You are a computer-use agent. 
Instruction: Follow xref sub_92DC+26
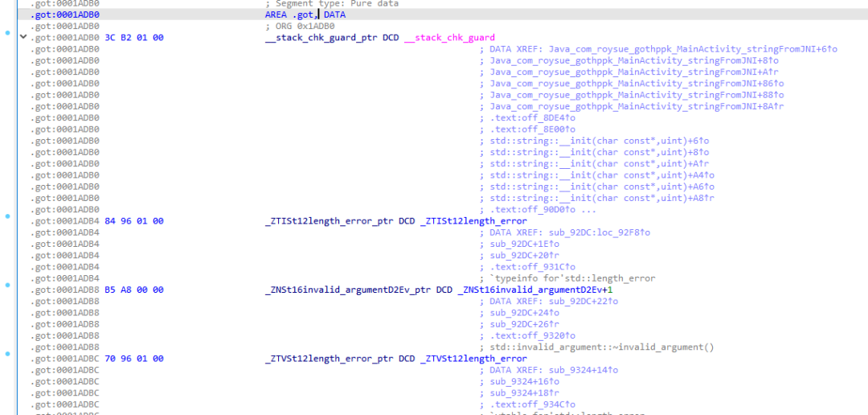[x=524, y=324]
